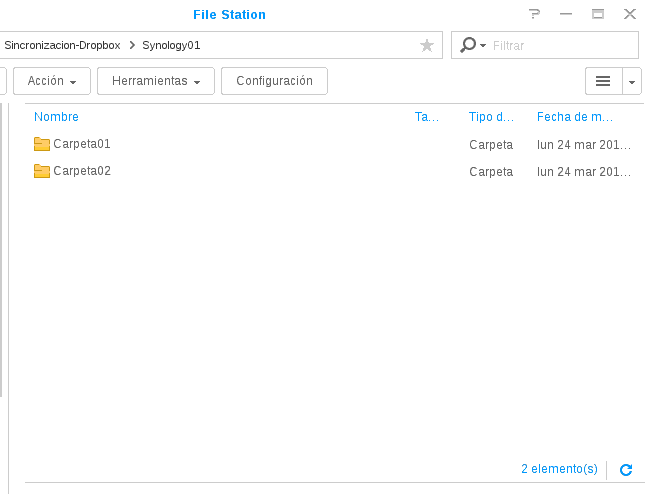The image size is (654, 494).
Task: Select the Carpeta02 row date cell
Action: click(x=584, y=171)
